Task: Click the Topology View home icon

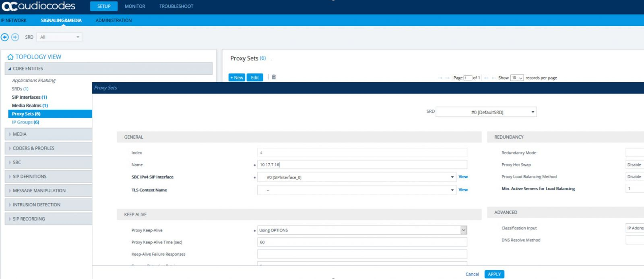Action: 10,57
